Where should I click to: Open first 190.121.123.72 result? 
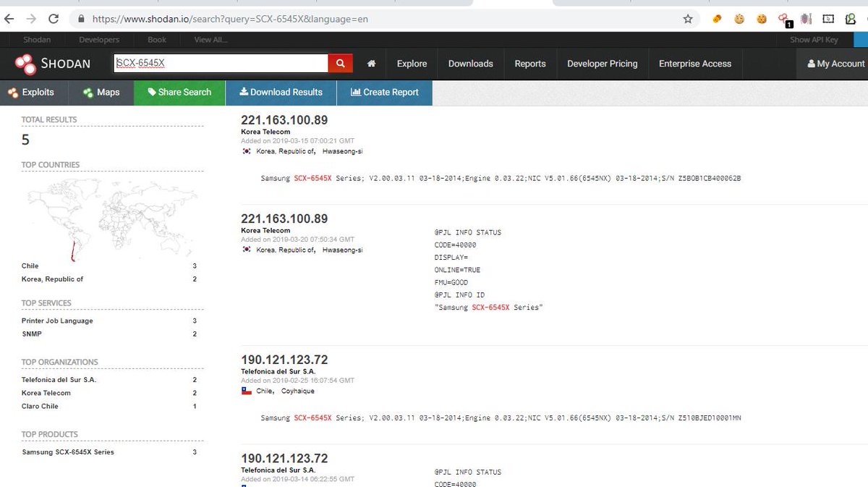284,360
